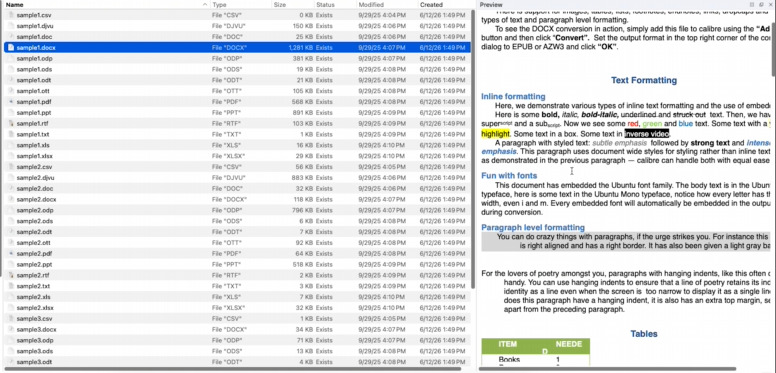Click the 1,281 KB size cell
Viewport: 776px width, 373px height.
coord(300,48)
